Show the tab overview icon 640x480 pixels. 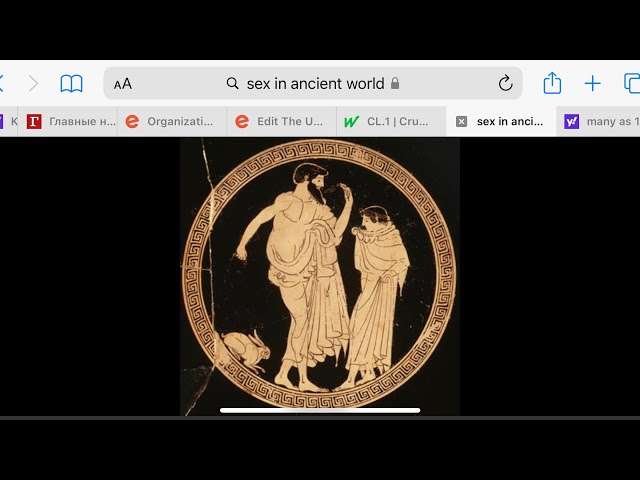631,83
